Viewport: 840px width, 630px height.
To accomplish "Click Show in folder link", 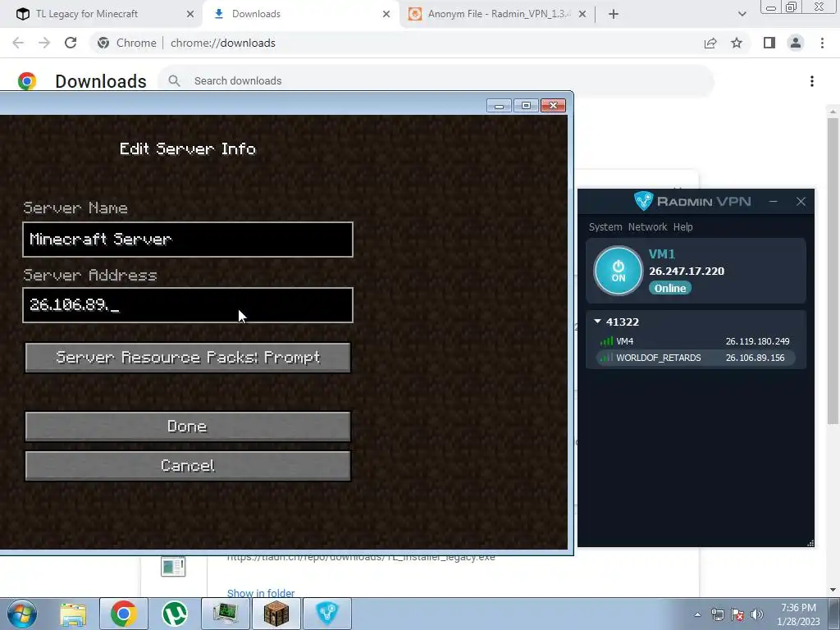I will coord(261,593).
